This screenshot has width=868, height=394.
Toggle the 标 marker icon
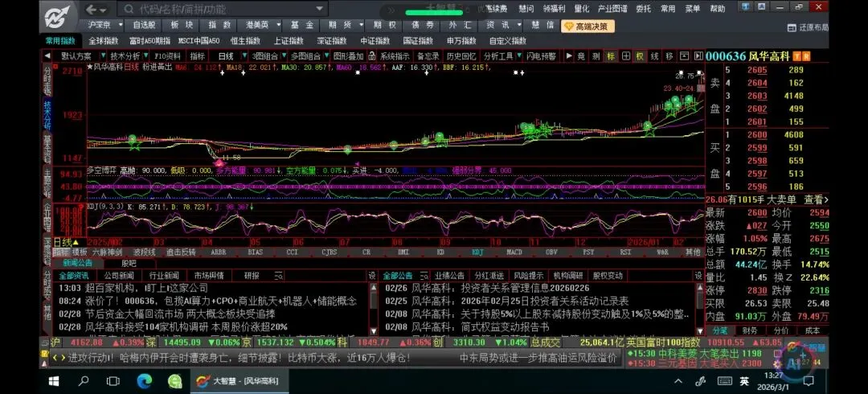click(611, 56)
